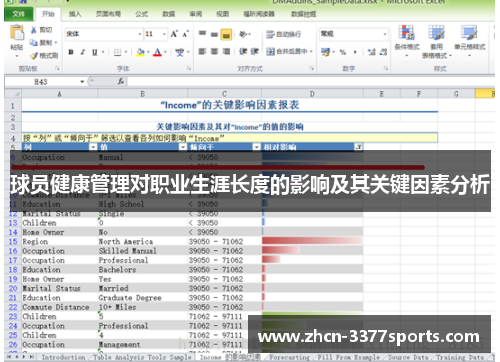Open the borders icon in font group
Image resolution: width=500 pixels, height=362 pixels.
(x=117, y=52)
